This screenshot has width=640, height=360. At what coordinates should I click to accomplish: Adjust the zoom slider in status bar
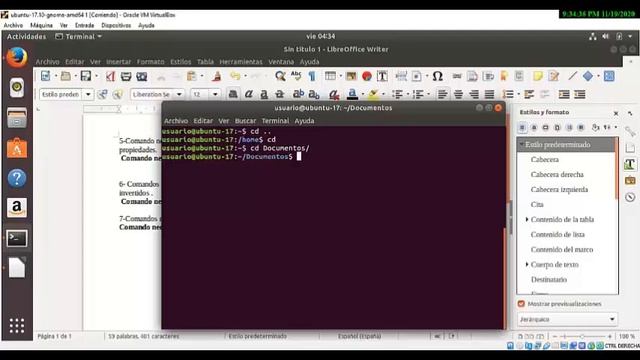click(x=581, y=336)
